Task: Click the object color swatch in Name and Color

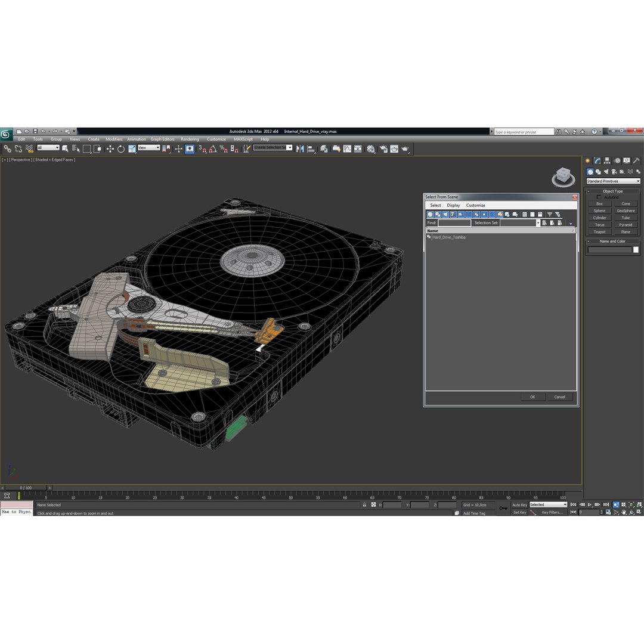Action: [x=636, y=250]
